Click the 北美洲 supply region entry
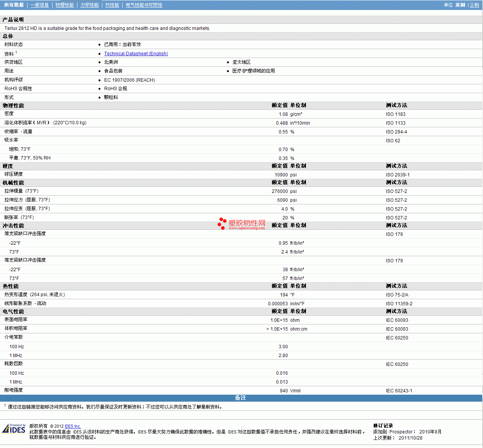This screenshot has width=483, height=448. click(x=111, y=62)
